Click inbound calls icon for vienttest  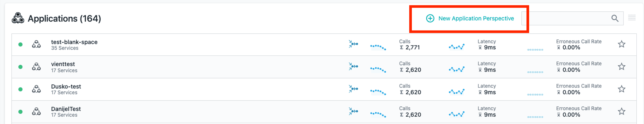pyautogui.click(x=353, y=66)
